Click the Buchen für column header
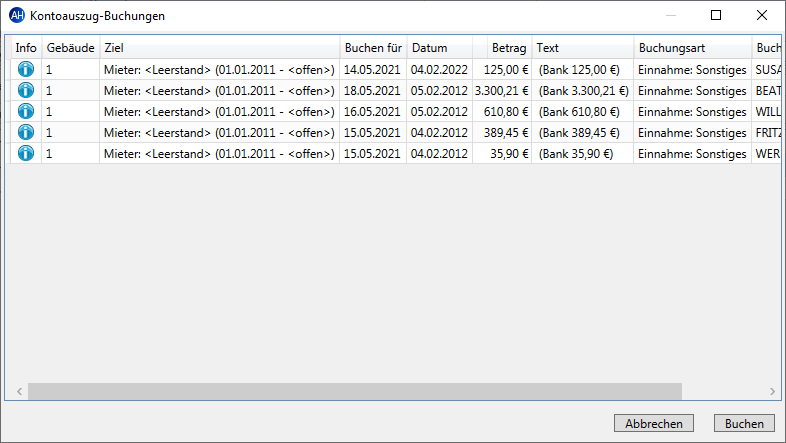786x443 pixels. point(373,48)
